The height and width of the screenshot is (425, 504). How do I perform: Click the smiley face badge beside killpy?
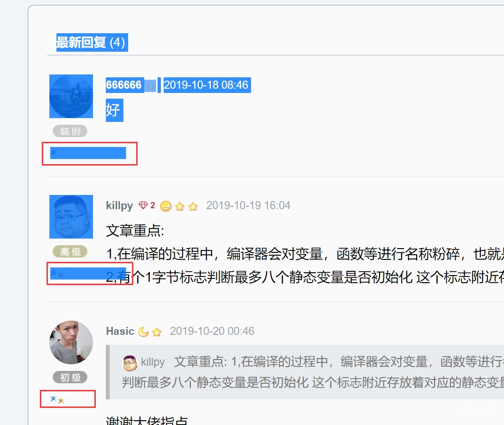click(166, 206)
